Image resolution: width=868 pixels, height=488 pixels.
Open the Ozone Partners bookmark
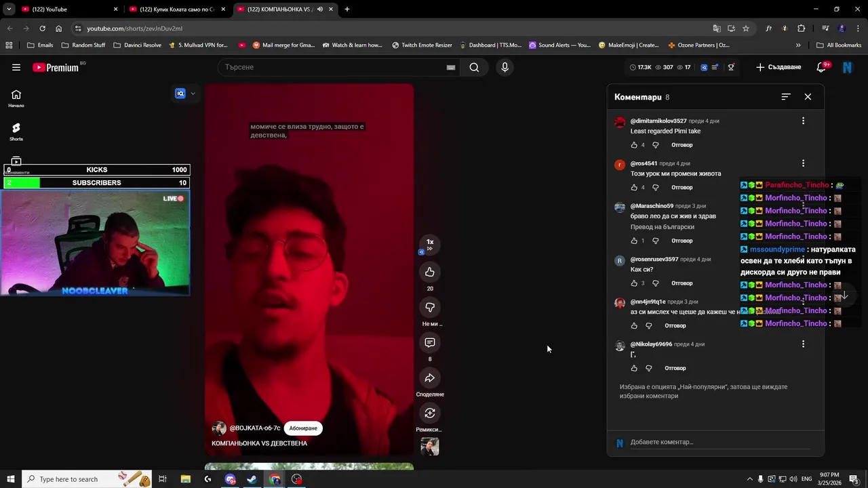coord(698,45)
